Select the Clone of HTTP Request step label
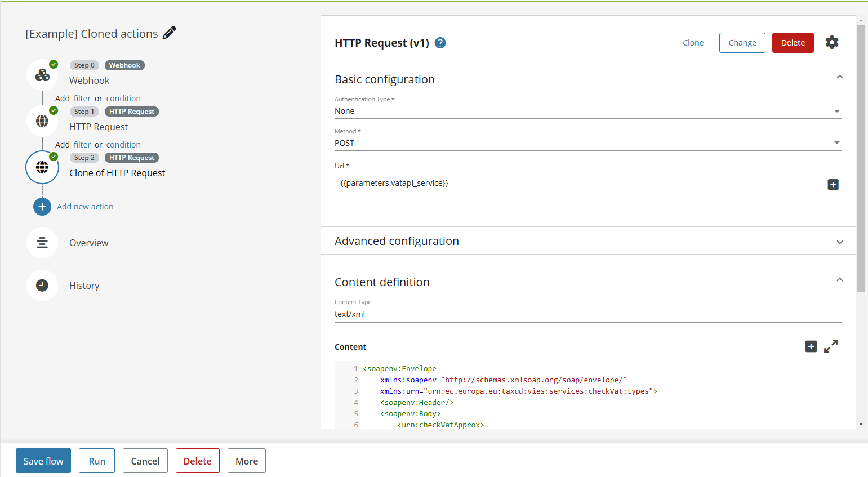This screenshot has width=868, height=477. 117,173
